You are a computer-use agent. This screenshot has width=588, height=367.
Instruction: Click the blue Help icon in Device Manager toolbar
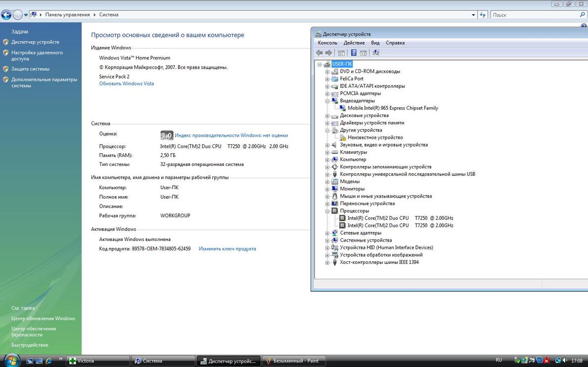click(x=354, y=53)
